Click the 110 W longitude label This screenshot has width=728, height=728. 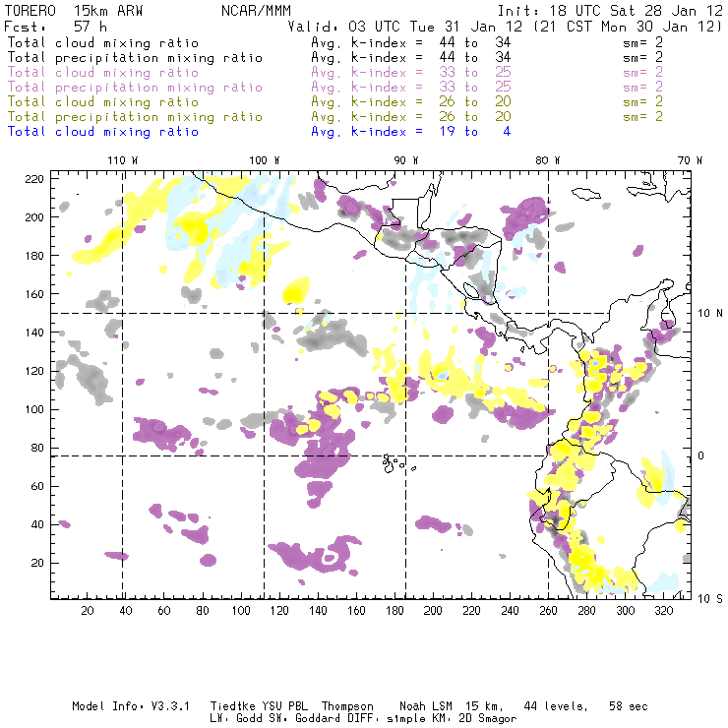pos(119,160)
